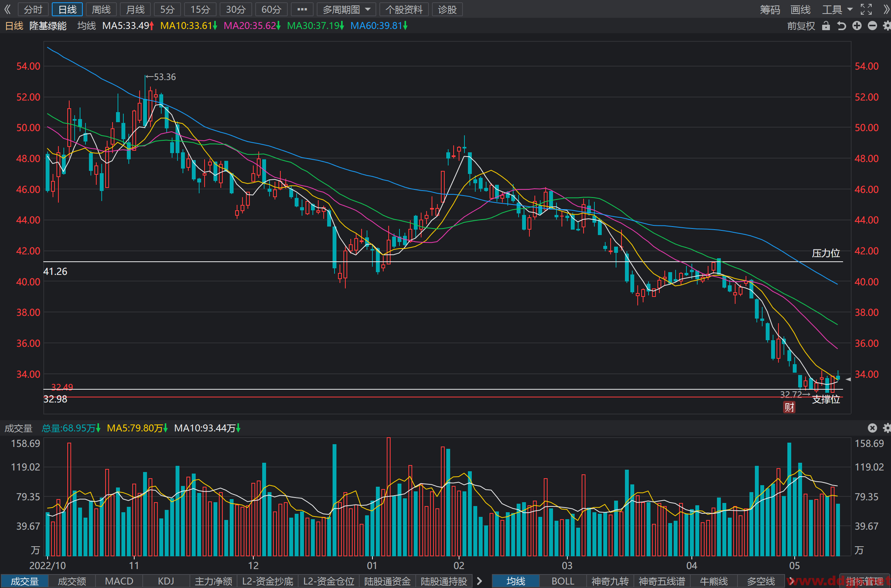Image resolution: width=891 pixels, height=588 pixels.
Task: Close the 成交量 volume panel
Action: (872, 428)
